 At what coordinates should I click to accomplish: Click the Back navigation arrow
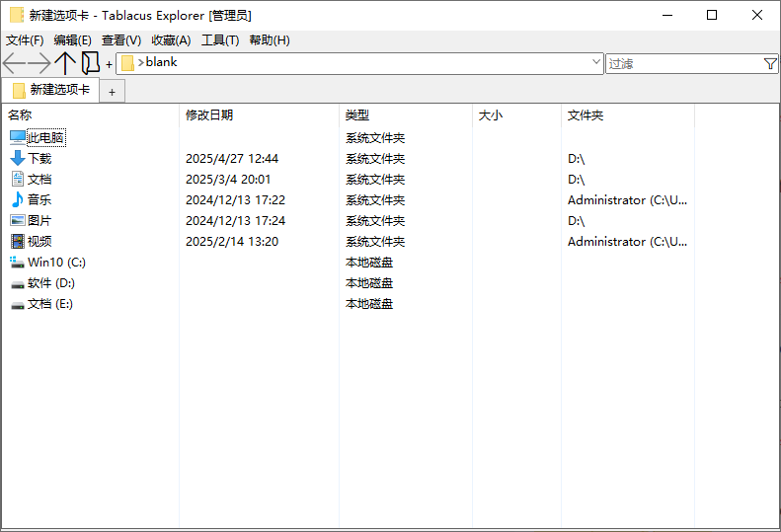(14, 64)
